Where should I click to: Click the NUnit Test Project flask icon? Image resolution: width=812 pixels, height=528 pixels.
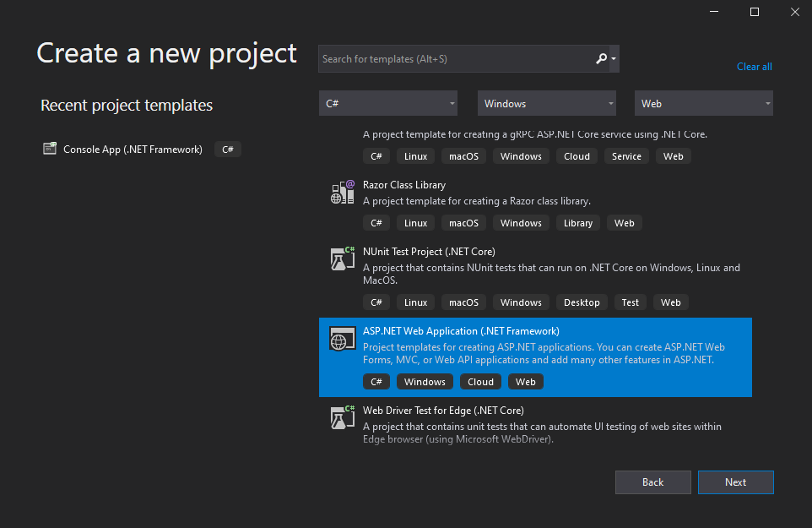pos(343,259)
